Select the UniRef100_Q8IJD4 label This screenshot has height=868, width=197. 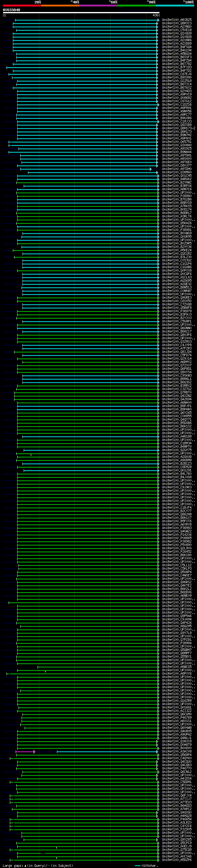(177, 352)
